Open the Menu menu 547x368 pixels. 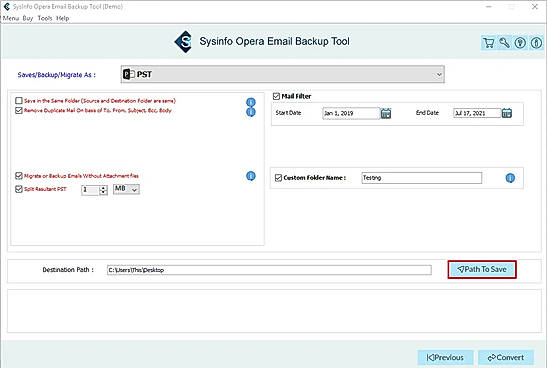(x=11, y=18)
